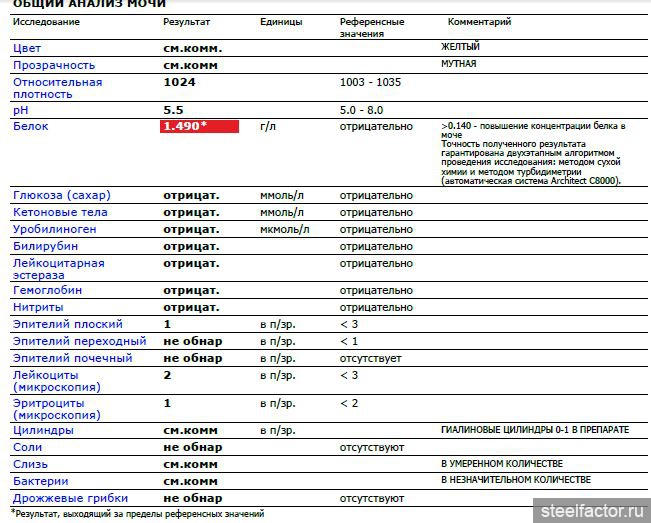Select the Единицы column header
The width and height of the screenshot is (651, 523).
point(281,22)
